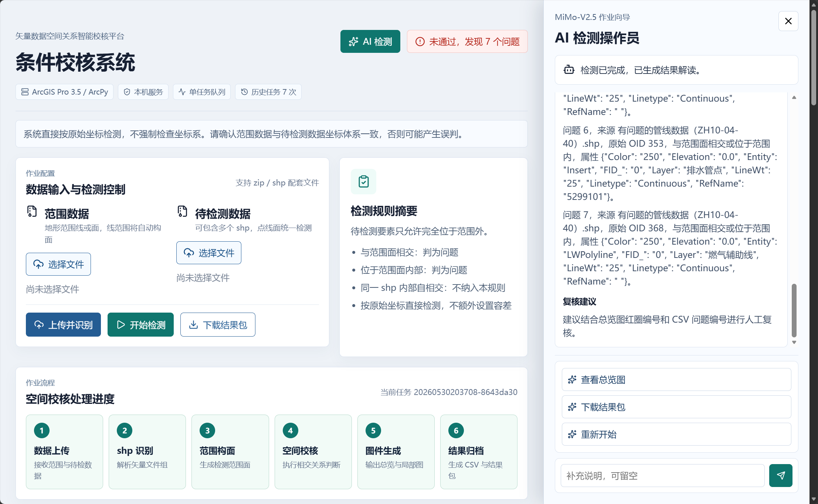Select step 6 结果归档 card
Viewport: 818px width, 504px height.
tap(479, 452)
